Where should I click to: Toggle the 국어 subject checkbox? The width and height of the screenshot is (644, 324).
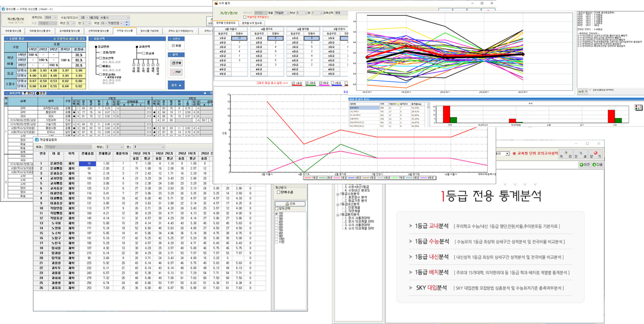[134, 65]
